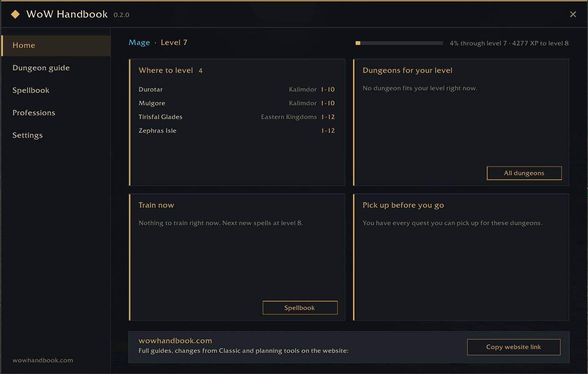Click the Train now heading
Screen dimensions: 588x374
click(x=156, y=205)
